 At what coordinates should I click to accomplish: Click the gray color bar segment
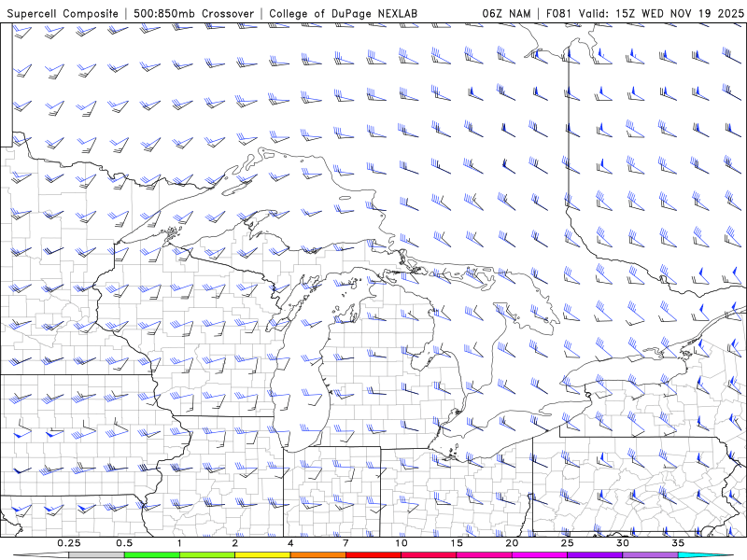(x=96, y=555)
